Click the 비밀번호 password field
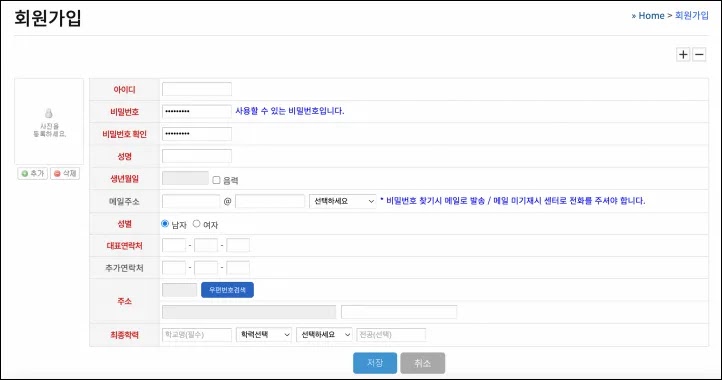 pyautogui.click(x=197, y=111)
